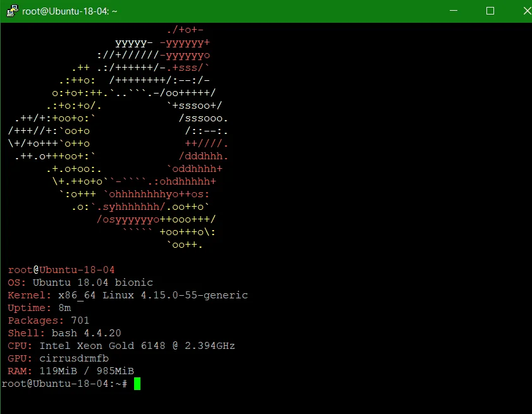The image size is (532, 414).
Task: Click the Kernel line '4.15.0-55-generic'
Action: (x=194, y=295)
